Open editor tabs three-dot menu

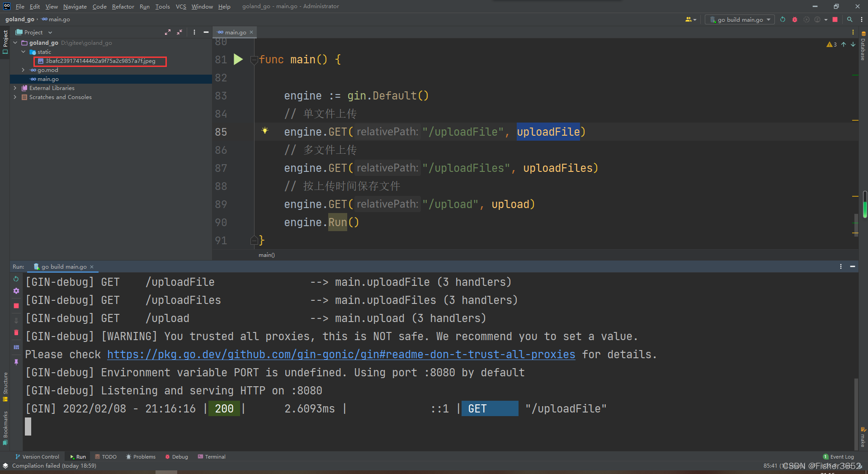point(853,32)
